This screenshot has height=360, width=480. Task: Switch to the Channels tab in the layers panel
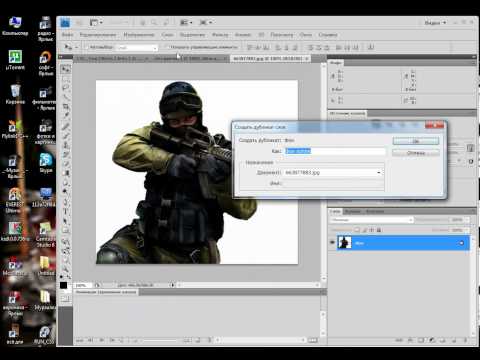click(x=352, y=212)
